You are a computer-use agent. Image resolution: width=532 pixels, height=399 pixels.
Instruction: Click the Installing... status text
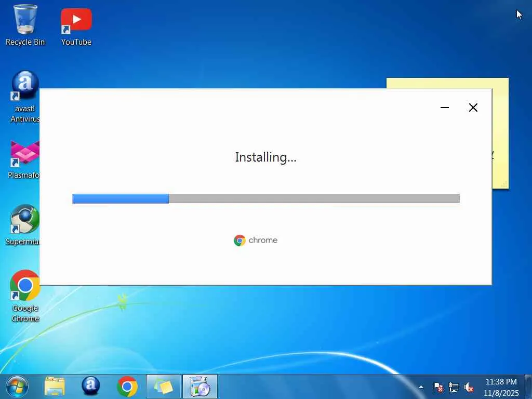coord(265,157)
